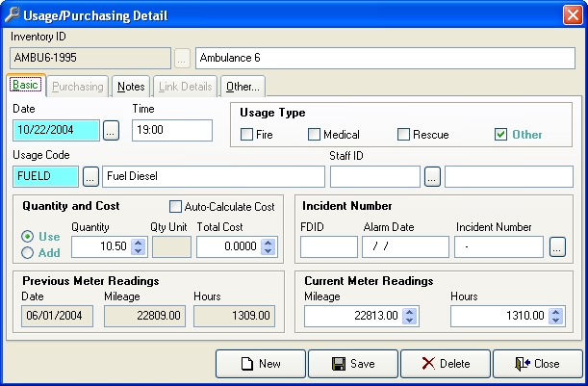This screenshot has height=386, width=588.
Task: Check the Fire usage type
Action: (246, 135)
